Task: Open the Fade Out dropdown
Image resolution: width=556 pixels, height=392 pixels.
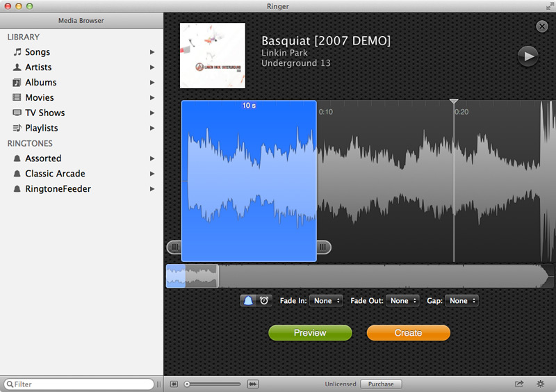Action: [x=403, y=301]
